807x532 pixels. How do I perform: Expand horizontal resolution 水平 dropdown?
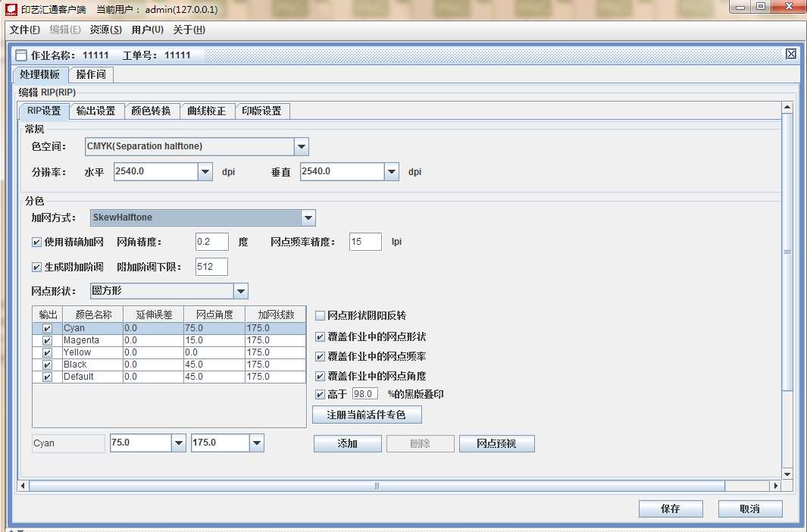[205, 172]
